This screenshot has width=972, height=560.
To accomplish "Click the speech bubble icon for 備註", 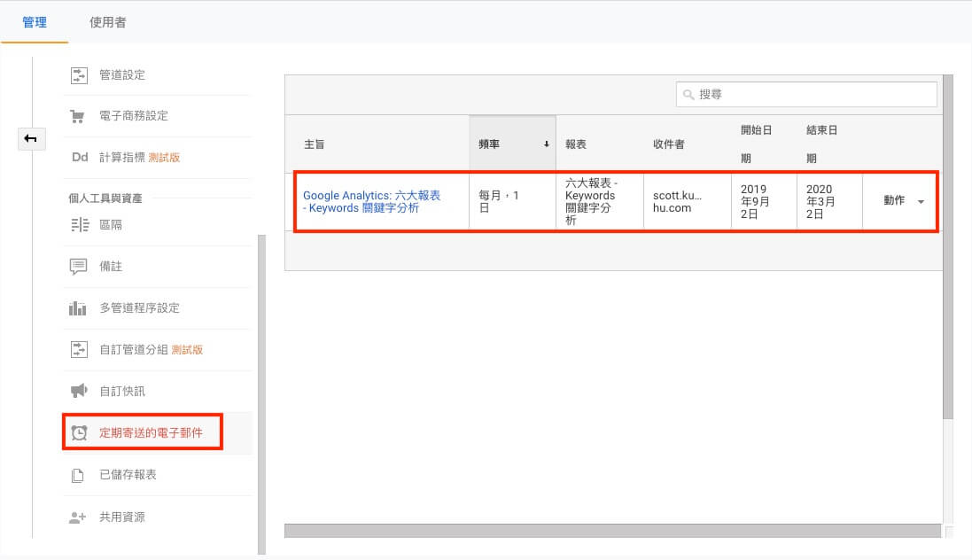I will (78, 267).
